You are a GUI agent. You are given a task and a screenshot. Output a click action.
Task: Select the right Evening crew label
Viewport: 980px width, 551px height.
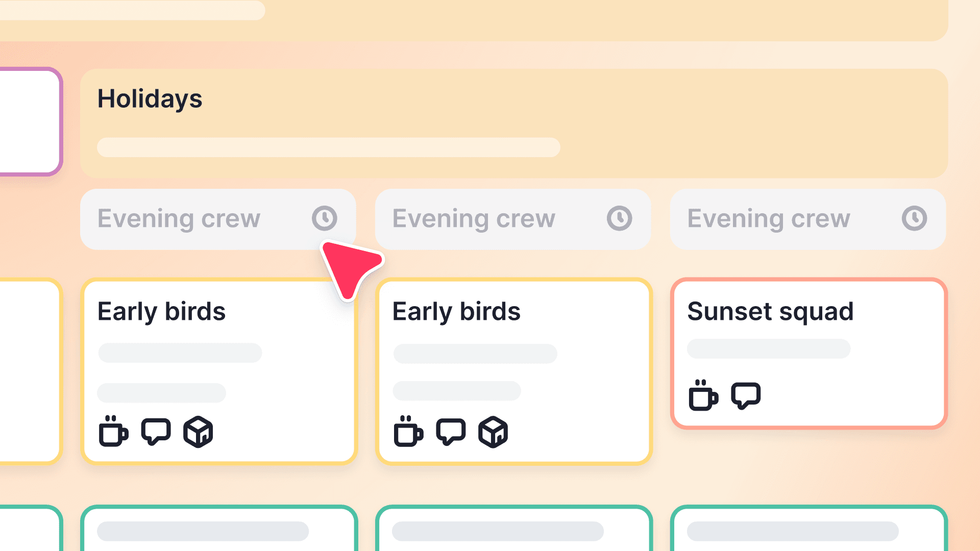pos(768,218)
